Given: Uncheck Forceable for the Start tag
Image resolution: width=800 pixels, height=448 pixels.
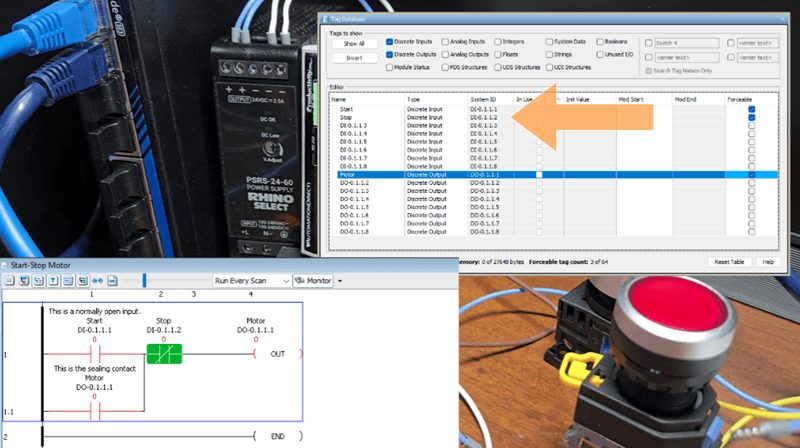Looking at the screenshot, I should point(752,109).
